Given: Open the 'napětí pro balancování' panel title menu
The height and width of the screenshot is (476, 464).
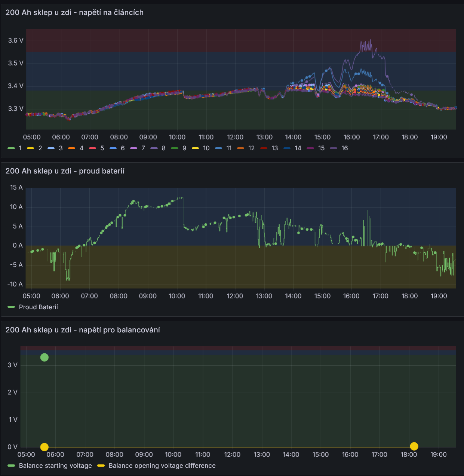Looking at the screenshot, I should point(83,330).
